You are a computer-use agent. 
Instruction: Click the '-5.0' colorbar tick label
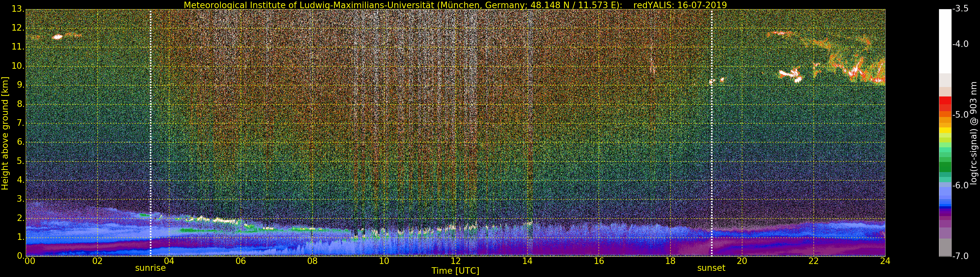[x=960, y=114]
